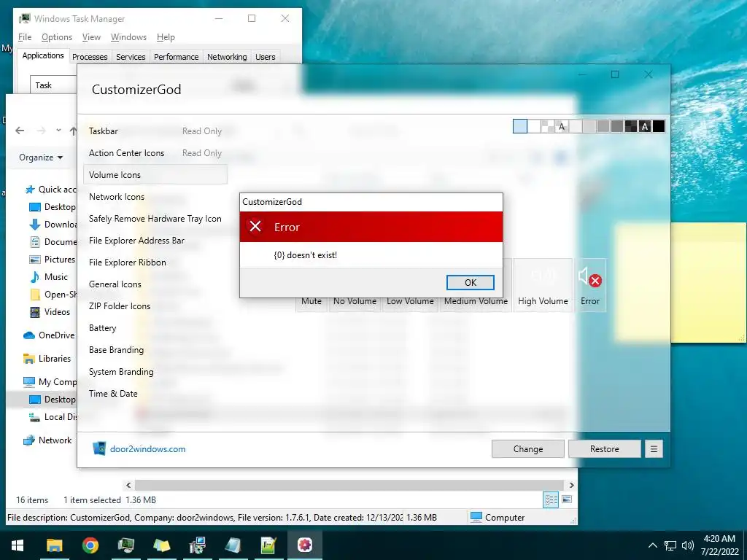The image size is (747, 560).
Task: Open Network icon in Explorer sidebar
Action: (x=29, y=440)
